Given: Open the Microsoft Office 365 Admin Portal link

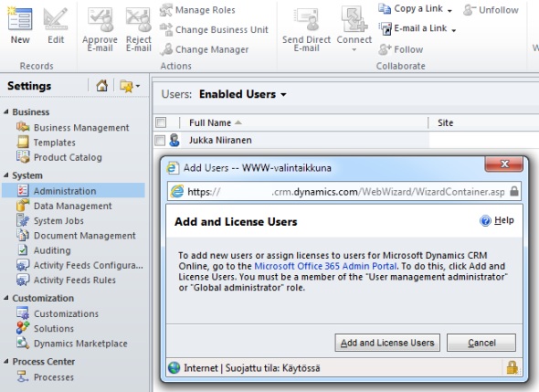Looking at the screenshot, I should click(x=325, y=266).
